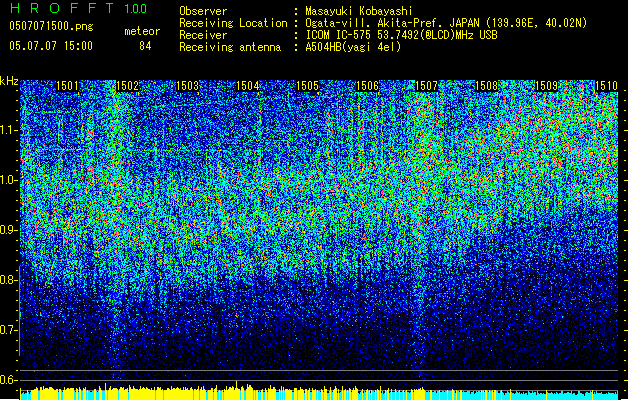Click the 1502 time marker
This screenshot has height=400, width=629.
127,86
